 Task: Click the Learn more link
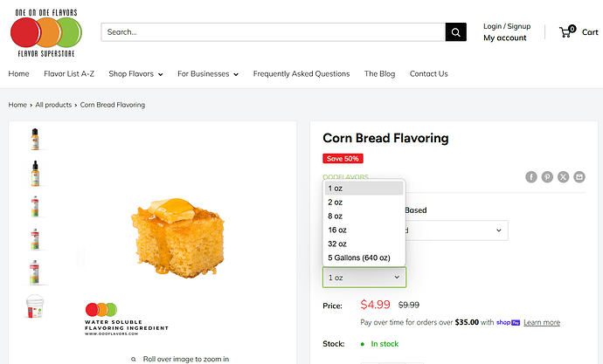542,322
